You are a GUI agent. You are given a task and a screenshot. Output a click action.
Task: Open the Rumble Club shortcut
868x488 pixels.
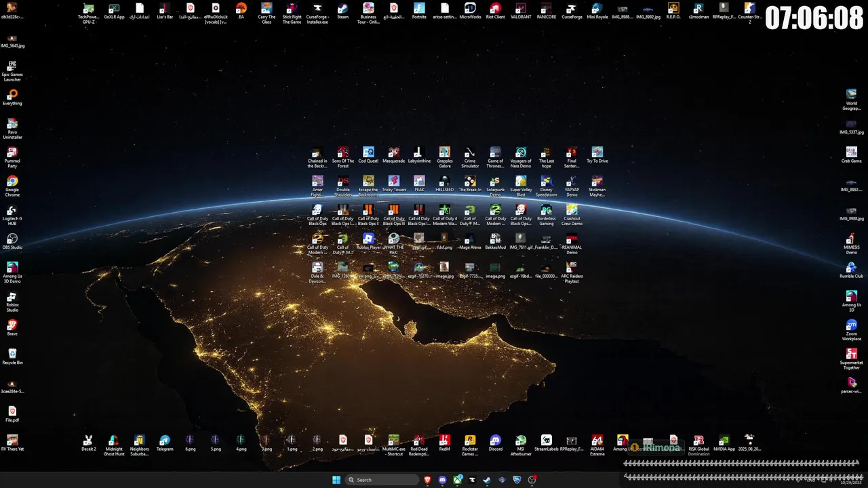coord(852,270)
